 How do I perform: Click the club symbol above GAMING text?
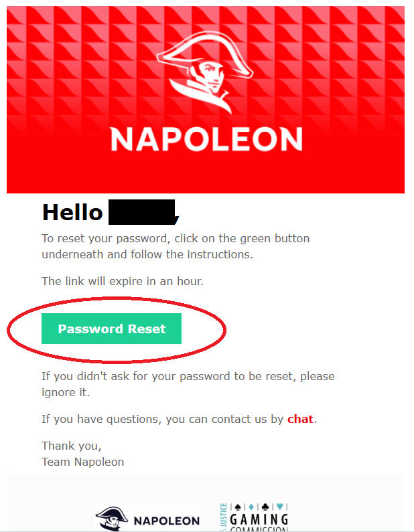click(x=267, y=507)
